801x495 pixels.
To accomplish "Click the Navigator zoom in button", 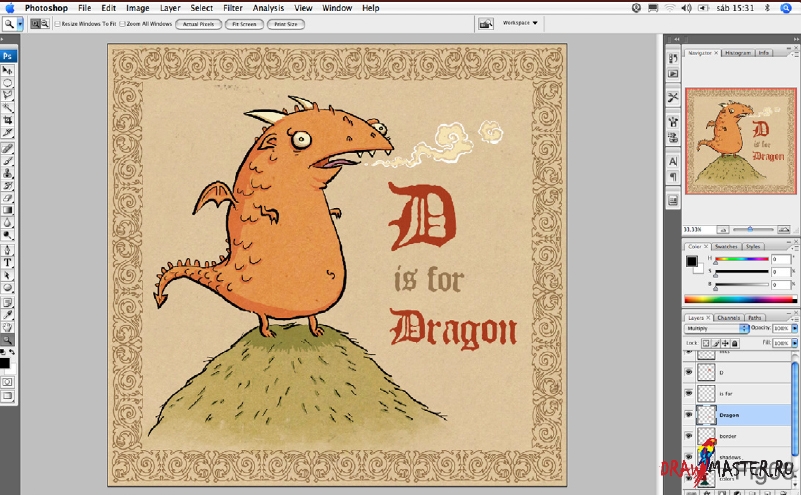I will pos(784,230).
